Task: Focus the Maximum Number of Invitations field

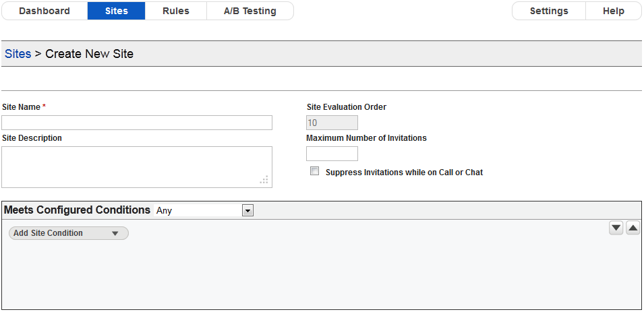Action: [332, 154]
